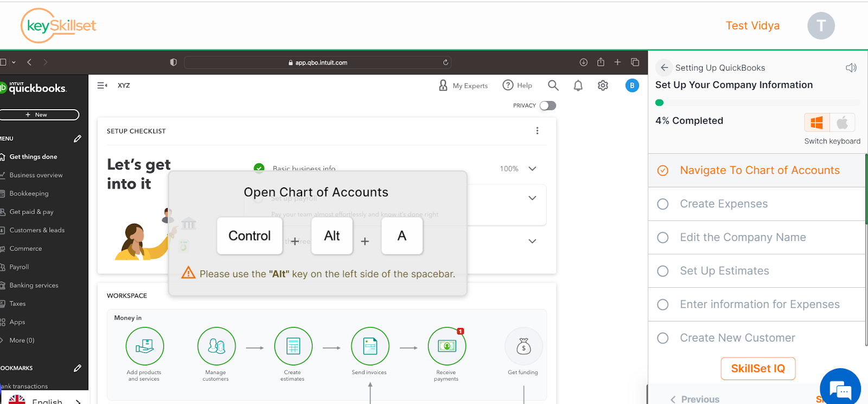Click the Send invoices icon
The height and width of the screenshot is (404, 868).
click(x=370, y=346)
